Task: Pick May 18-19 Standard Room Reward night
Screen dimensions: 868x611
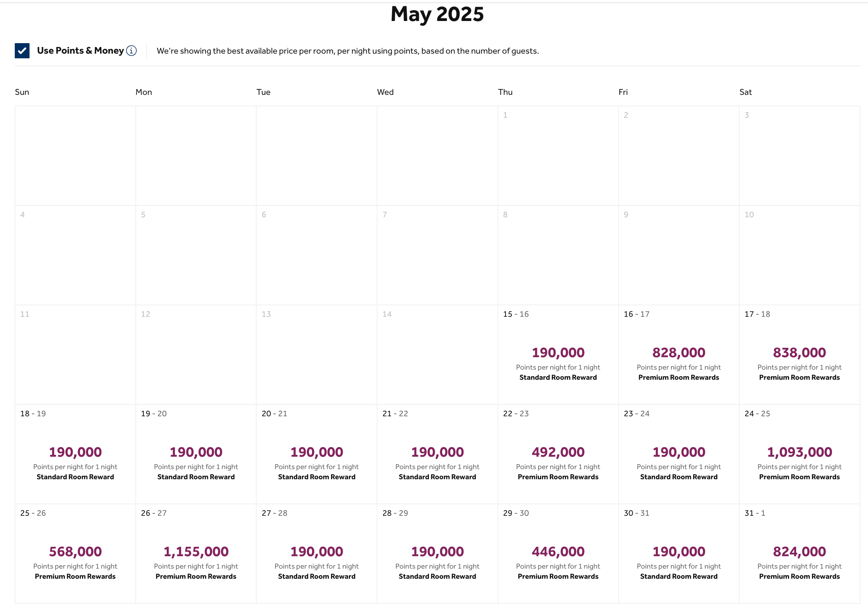Action: pyautogui.click(x=75, y=455)
